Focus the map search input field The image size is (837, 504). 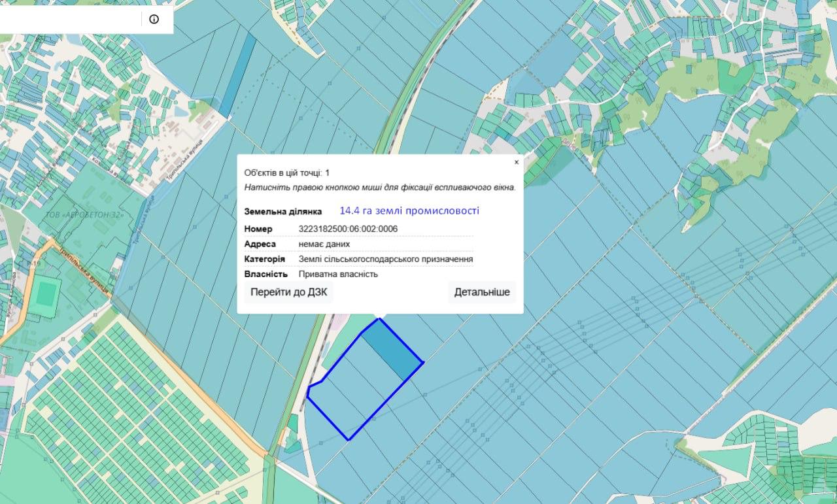coord(70,19)
